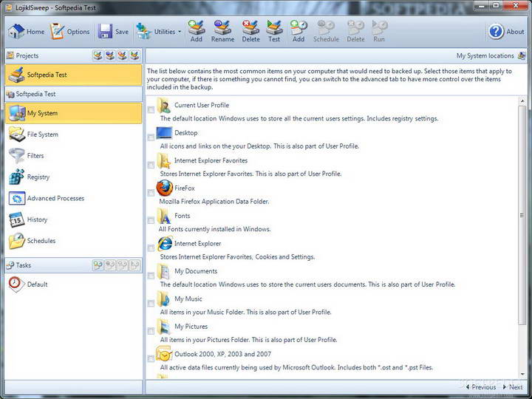Check the My Documents checkbox
Viewport: 532px width, 399px height.
pyautogui.click(x=151, y=276)
